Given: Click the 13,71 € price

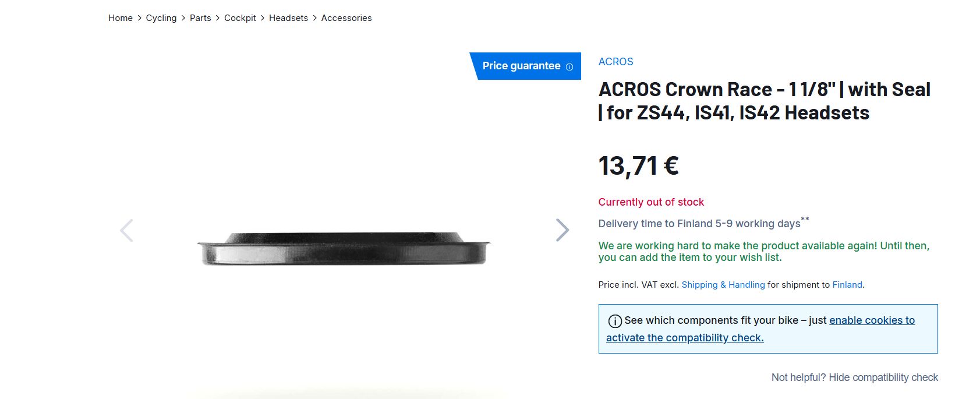Looking at the screenshot, I should 638,166.
